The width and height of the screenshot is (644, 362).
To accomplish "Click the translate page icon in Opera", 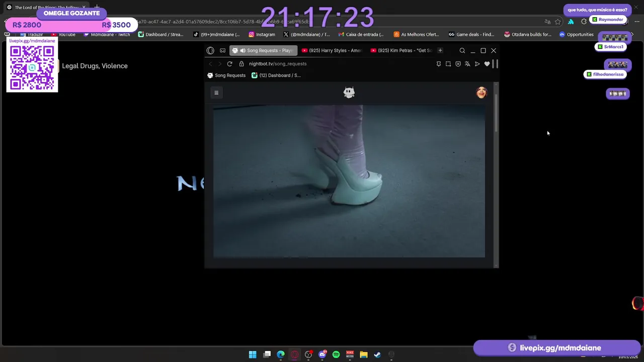I will 467,64.
